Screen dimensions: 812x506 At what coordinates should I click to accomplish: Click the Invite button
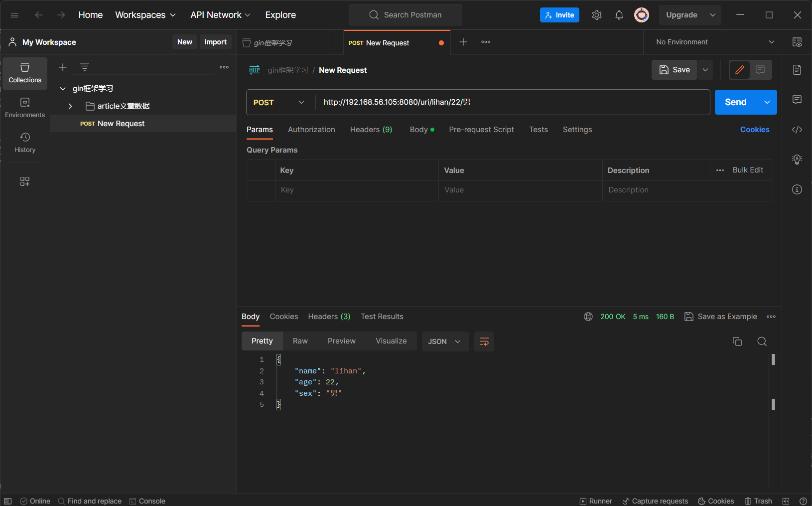click(x=559, y=15)
